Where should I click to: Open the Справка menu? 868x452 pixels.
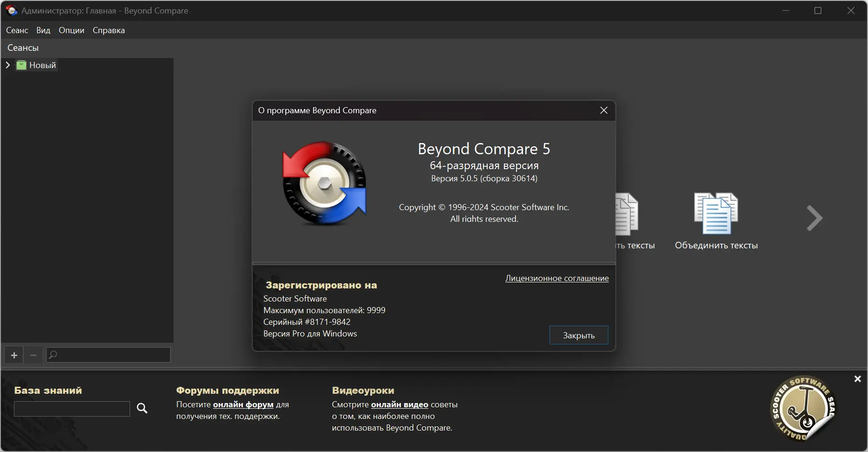(108, 30)
